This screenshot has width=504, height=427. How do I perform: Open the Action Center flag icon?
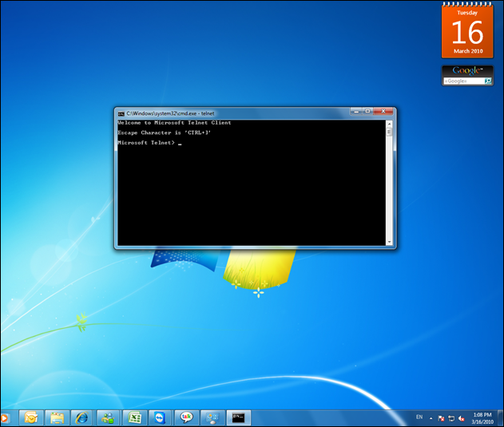coord(442,418)
